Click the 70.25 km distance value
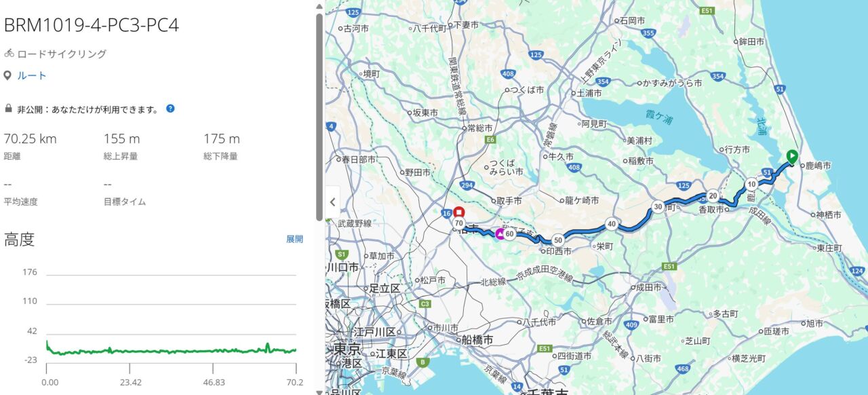 (31, 139)
